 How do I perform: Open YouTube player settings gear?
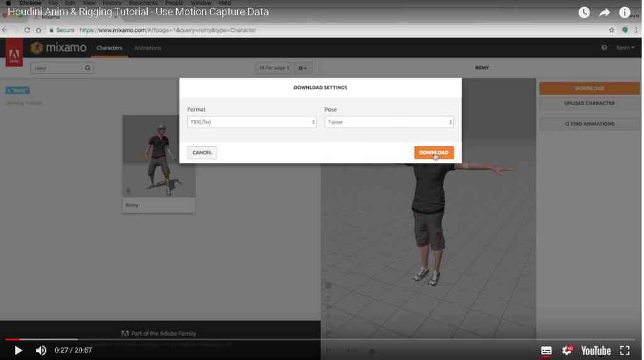coord(568,351)
